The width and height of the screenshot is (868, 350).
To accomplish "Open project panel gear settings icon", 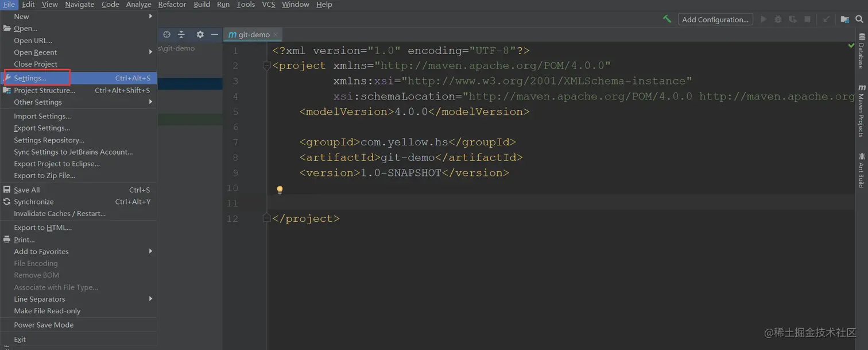I will click(x=200, y=34).
